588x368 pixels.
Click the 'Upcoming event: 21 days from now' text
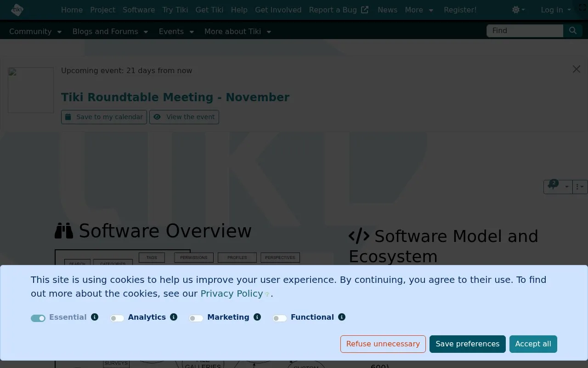[127, 70]
